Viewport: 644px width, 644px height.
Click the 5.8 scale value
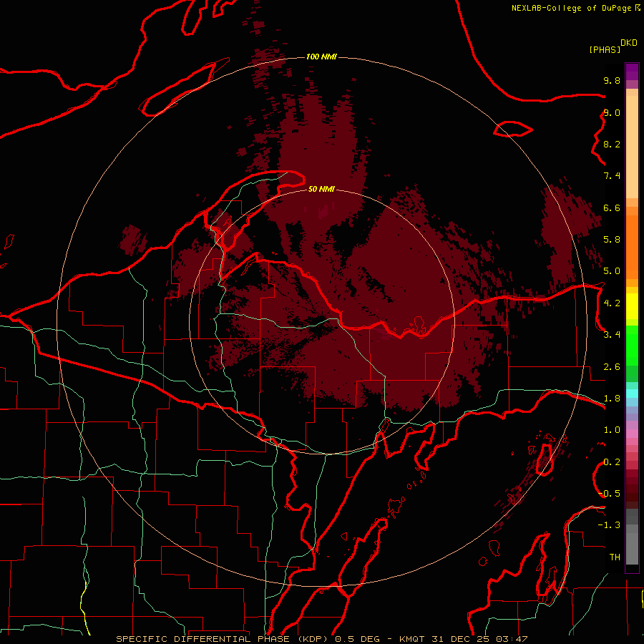[612, 240]
